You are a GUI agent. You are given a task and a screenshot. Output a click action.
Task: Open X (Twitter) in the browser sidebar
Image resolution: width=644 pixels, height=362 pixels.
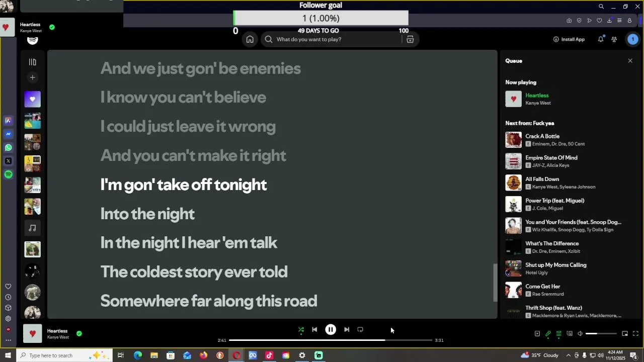(8, 161)
